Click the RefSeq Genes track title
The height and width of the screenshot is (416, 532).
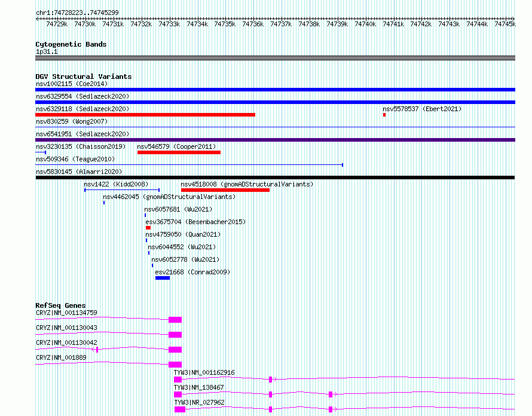(60, 305)
